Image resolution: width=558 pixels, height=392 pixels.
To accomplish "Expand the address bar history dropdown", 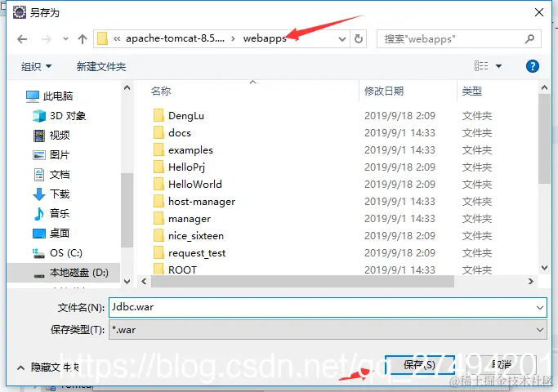I will (342, 38).
